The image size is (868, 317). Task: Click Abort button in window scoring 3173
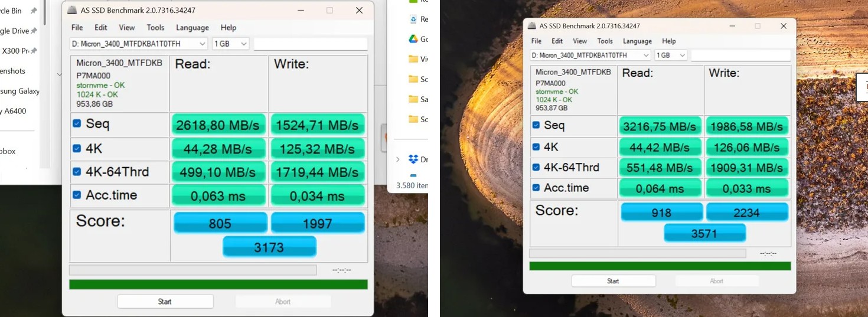point(283,302)
